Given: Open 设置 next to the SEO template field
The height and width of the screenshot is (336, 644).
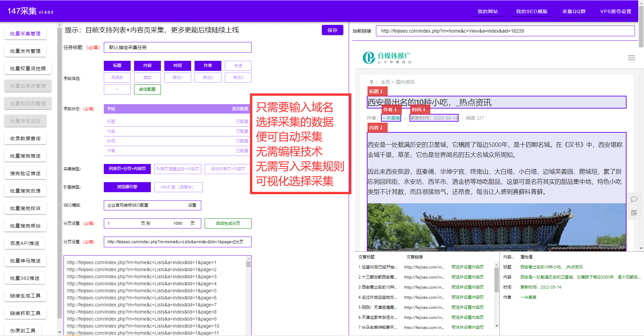Looking at the screenshot, I should click(x=192, y=205).
